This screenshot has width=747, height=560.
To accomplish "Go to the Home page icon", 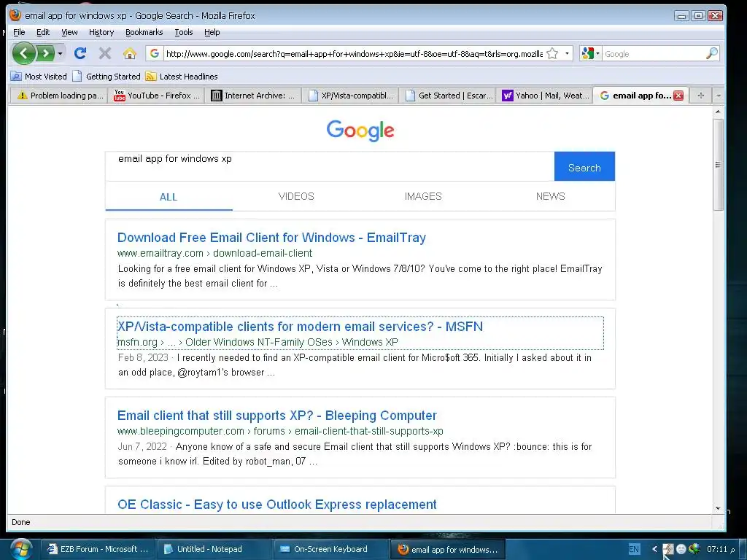I will (x=130, y=53).
